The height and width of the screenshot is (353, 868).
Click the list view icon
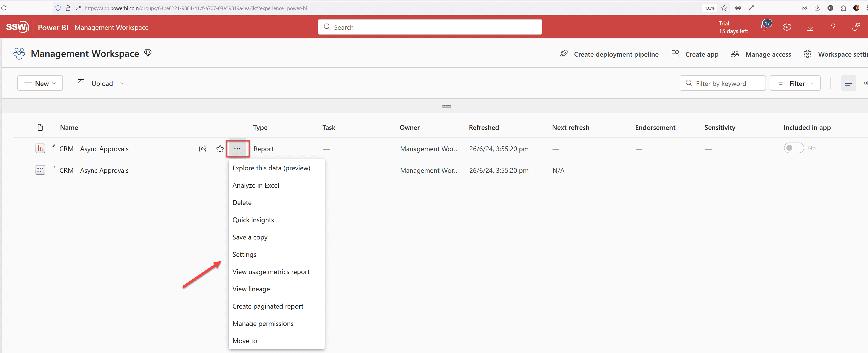[848, 83]
